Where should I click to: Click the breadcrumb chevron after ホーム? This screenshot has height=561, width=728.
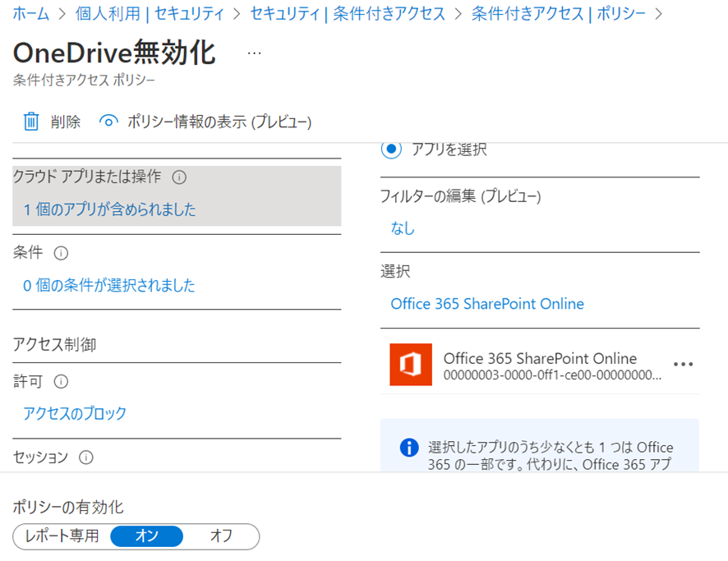[62, 14]
